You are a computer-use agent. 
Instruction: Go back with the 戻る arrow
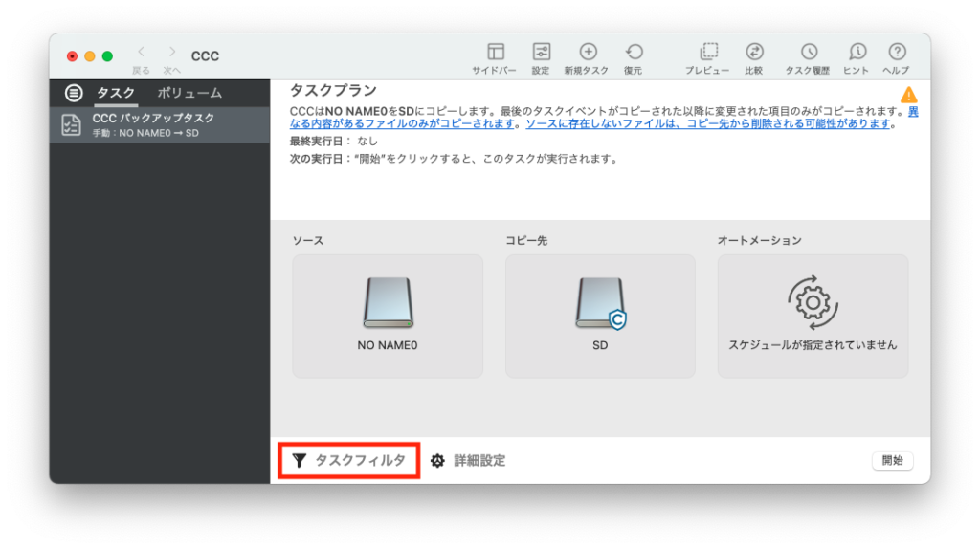coord(142,53)
